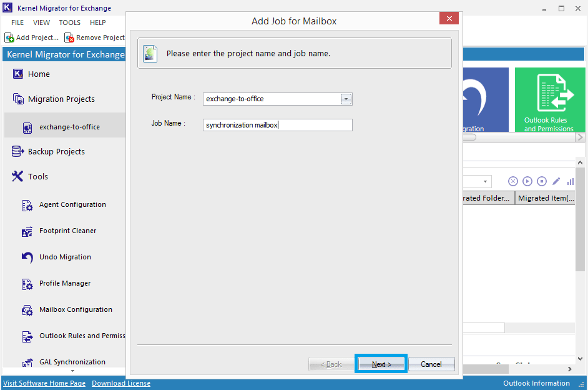Click the stop job icon
This screenshot has height=390, width=588.
tap(542, 182)
